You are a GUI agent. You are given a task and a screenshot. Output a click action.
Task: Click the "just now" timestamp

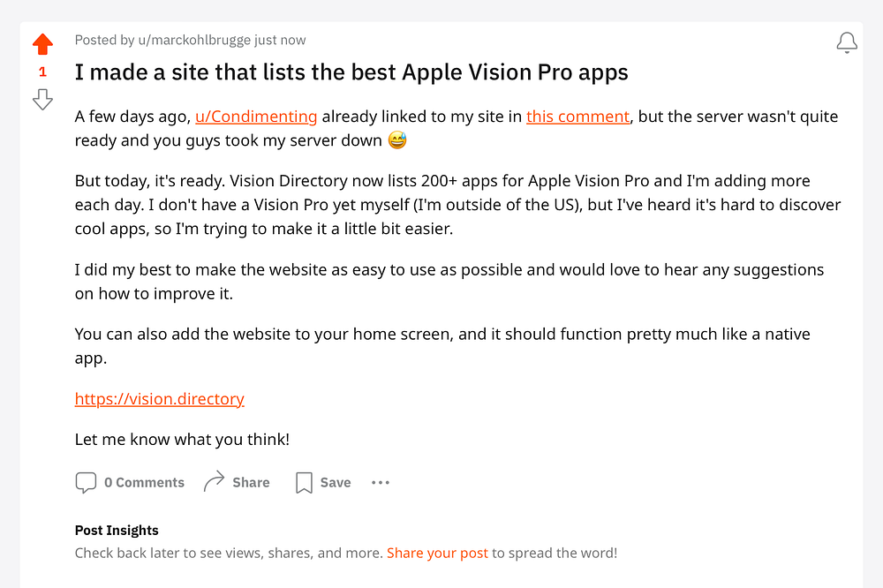point(280,40)
